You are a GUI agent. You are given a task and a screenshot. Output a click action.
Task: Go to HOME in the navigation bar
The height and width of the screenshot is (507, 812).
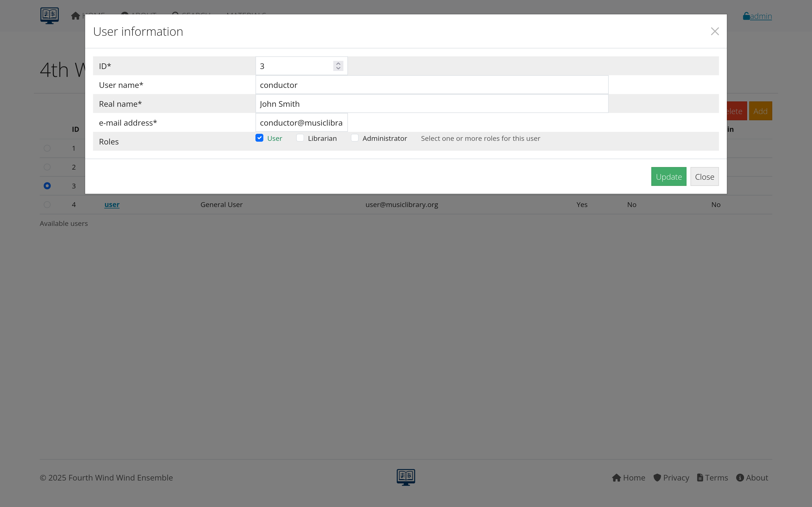tap(93, 15)
